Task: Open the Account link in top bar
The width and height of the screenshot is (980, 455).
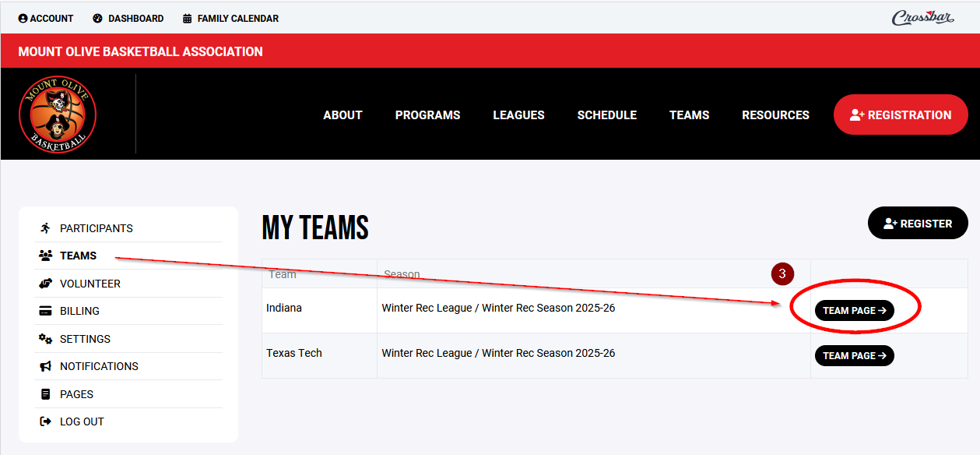Action: (46, 18)
